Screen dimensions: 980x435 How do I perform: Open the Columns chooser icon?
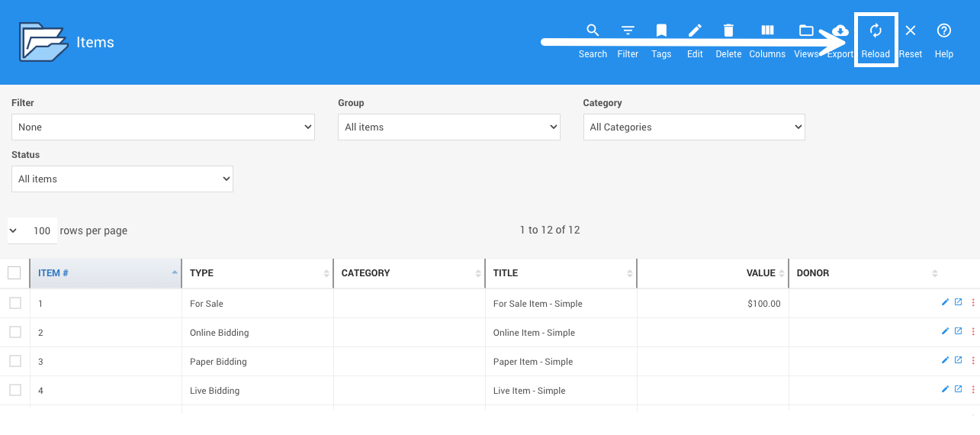coord(767,31)
